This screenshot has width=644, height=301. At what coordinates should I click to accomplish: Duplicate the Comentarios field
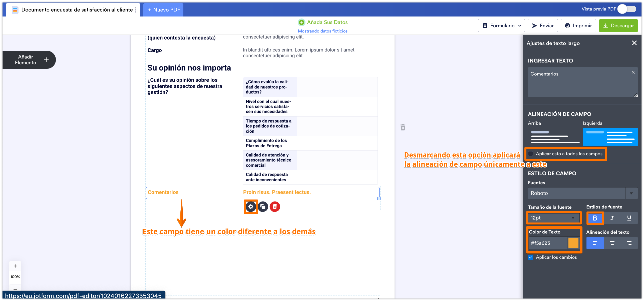(263, 207)
